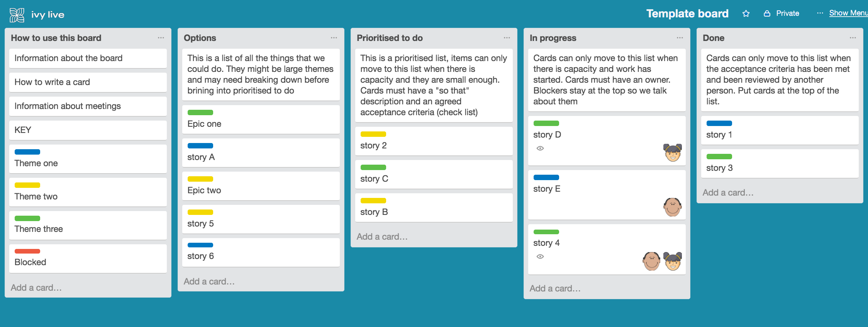Click the Private lock icon

pyautogui.click(x=767, y=14)
